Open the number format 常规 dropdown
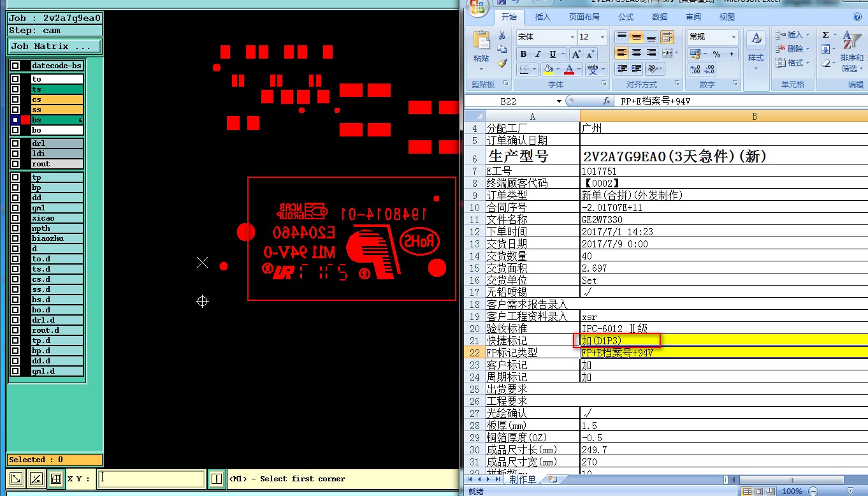This screenshot has width=868, height=496. 734,37
